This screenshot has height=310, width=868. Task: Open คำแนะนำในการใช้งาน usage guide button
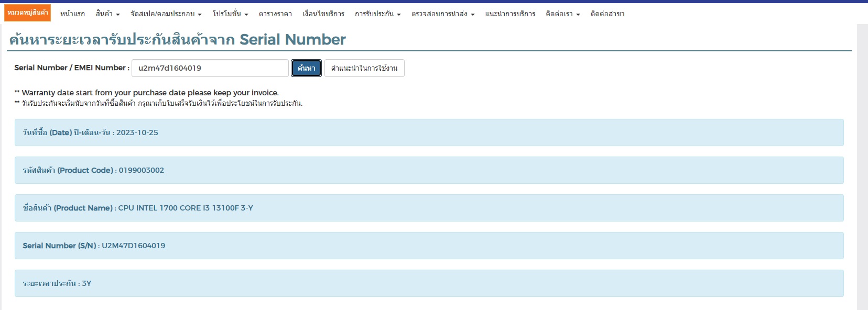364,68
